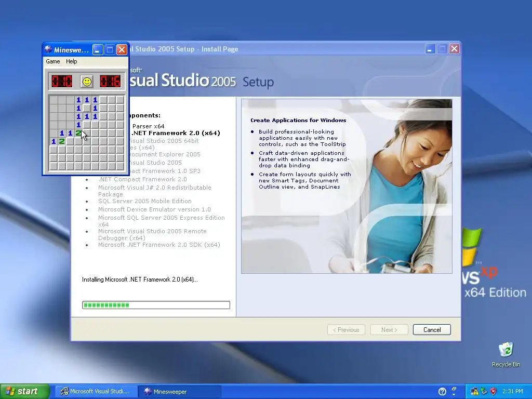Click the 'Create form layouts quickly' bullet
The height and width of the screenshot is (399, 532).
point(304,180)
